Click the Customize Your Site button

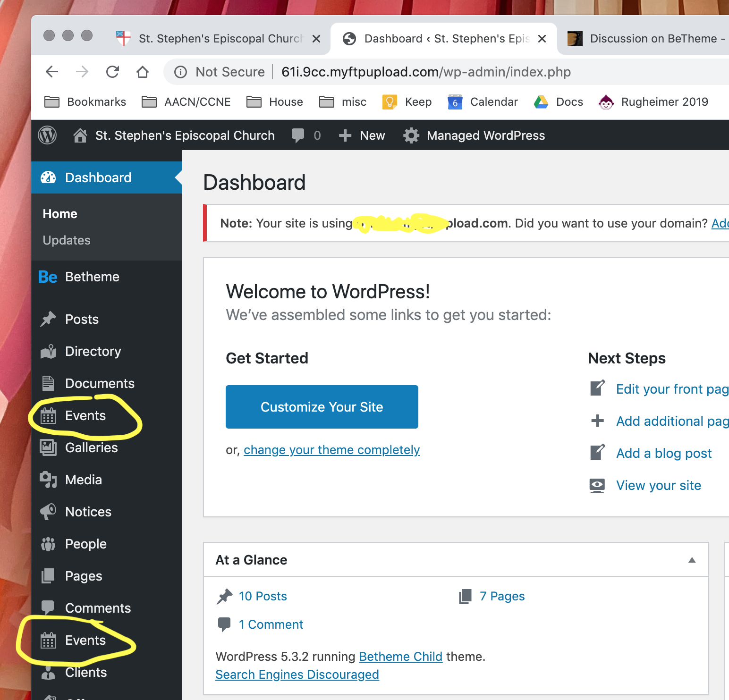322,407
